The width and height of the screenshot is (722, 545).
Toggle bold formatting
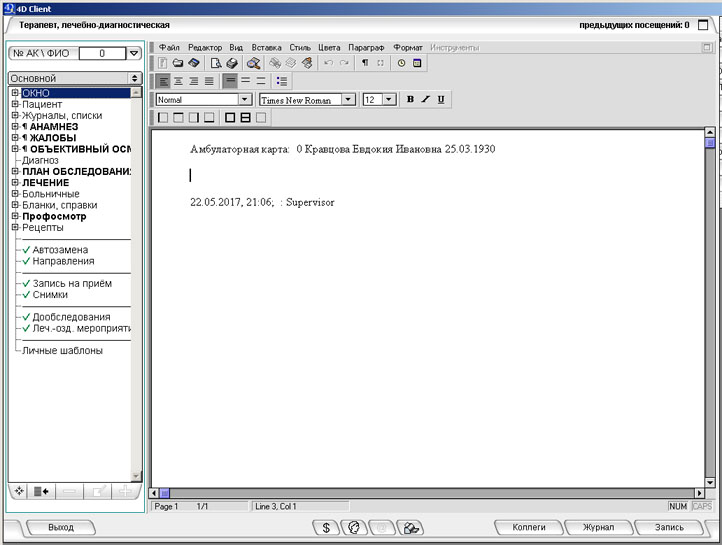click(410, 99)
